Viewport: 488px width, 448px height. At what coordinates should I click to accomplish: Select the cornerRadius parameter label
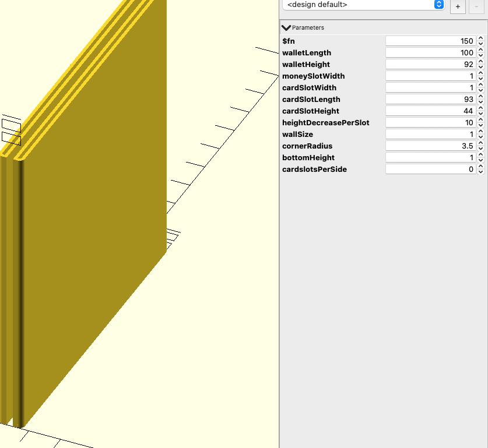(307, 146)
